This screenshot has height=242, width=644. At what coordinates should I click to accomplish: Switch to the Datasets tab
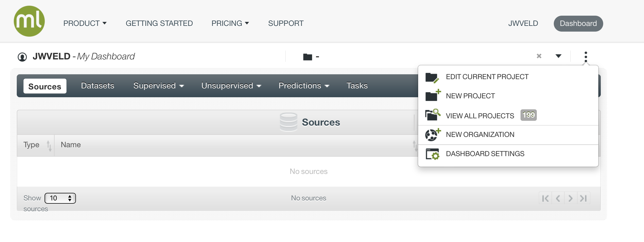click(x=98, y=86)
